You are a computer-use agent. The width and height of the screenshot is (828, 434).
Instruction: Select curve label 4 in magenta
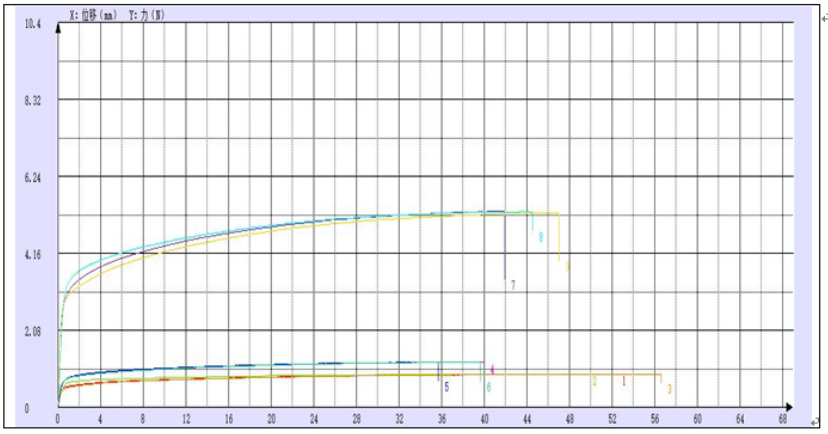(x=492, y=370)
